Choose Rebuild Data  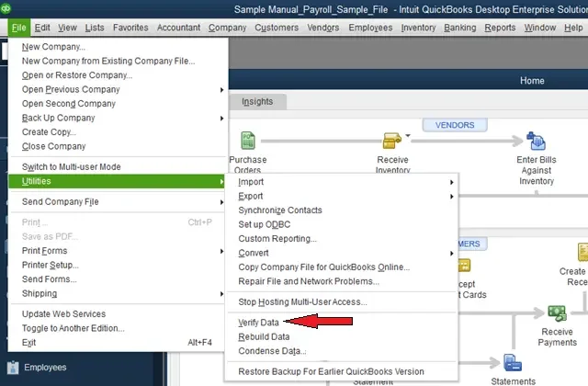tap(341, 337)
